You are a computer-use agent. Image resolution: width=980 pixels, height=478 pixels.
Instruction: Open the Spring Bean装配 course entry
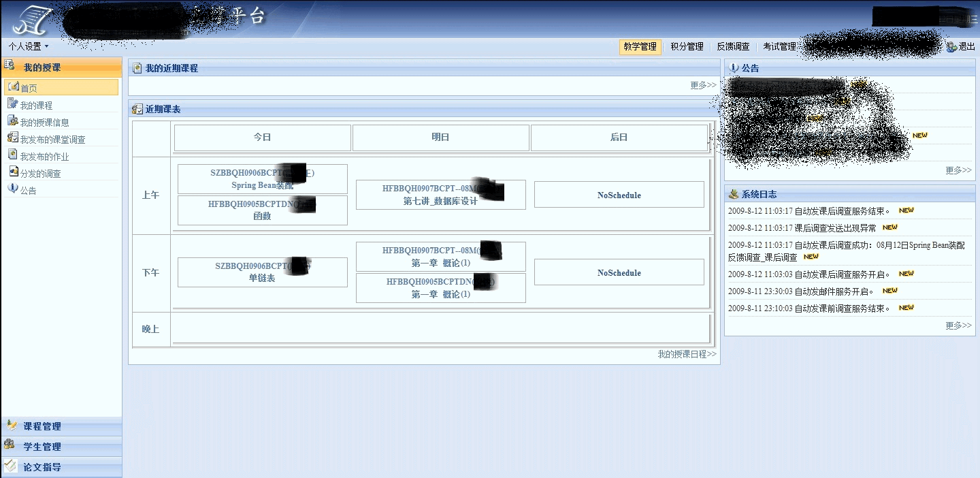(x=263, y=179)
